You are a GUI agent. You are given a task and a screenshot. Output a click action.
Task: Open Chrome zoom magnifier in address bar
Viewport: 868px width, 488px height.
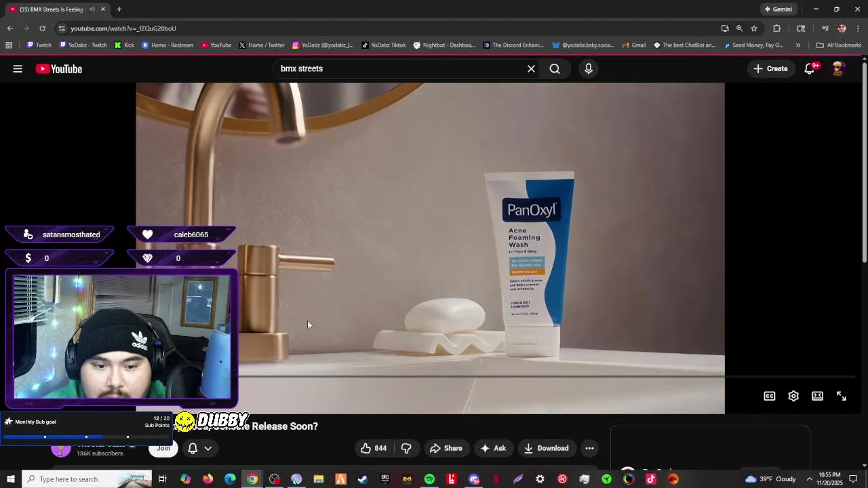739,28
